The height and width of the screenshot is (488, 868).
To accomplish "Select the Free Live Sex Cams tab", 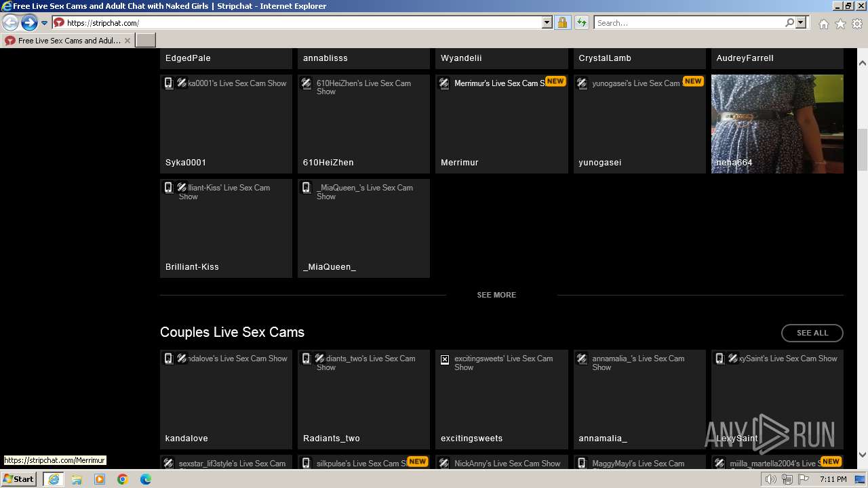I will [67, 41].
